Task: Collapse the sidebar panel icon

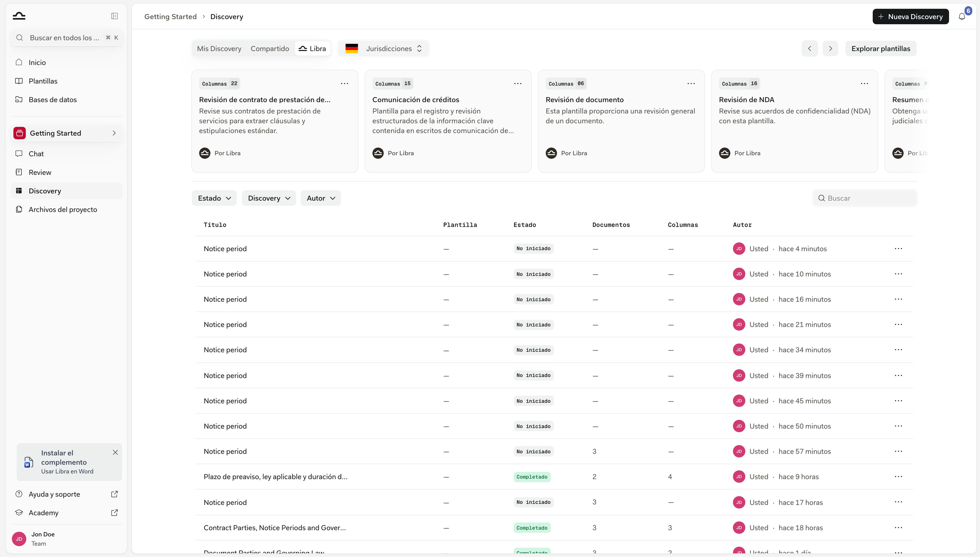Action: tap(114, 16)
